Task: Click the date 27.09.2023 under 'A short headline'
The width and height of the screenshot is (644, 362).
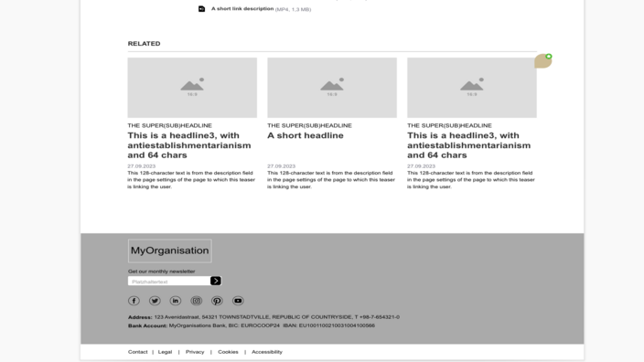Action: [x=282, y=166]
